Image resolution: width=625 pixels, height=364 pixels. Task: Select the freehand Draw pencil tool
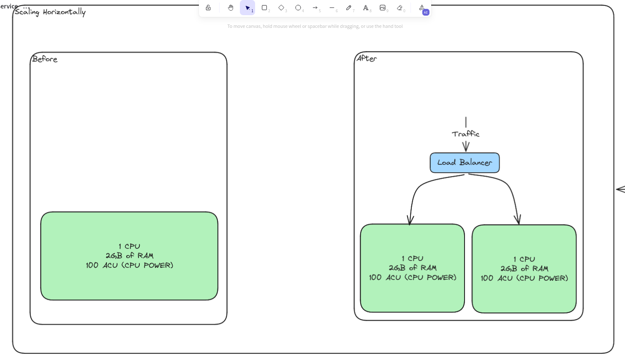pos(349,8)
